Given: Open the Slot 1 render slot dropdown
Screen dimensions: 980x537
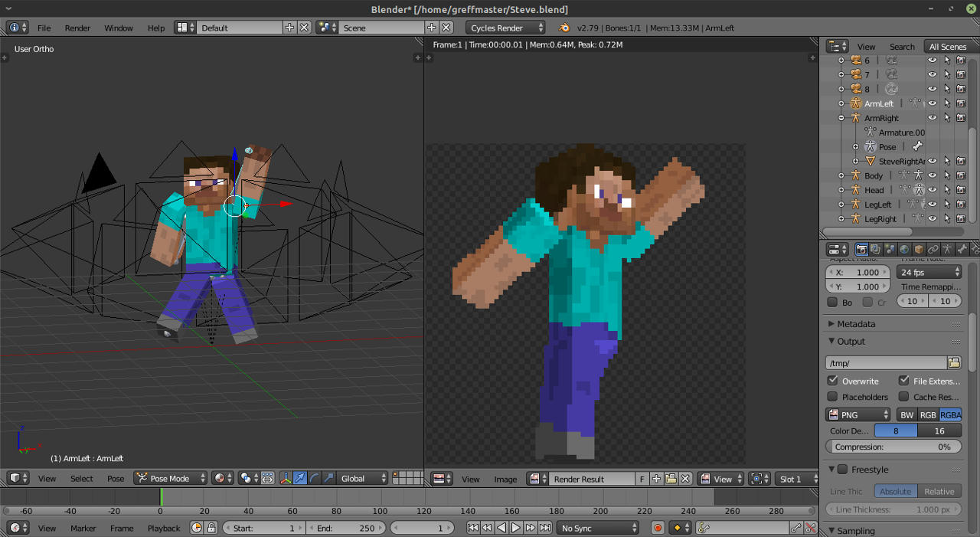Looking at the screenshot, I should point(796,479).
